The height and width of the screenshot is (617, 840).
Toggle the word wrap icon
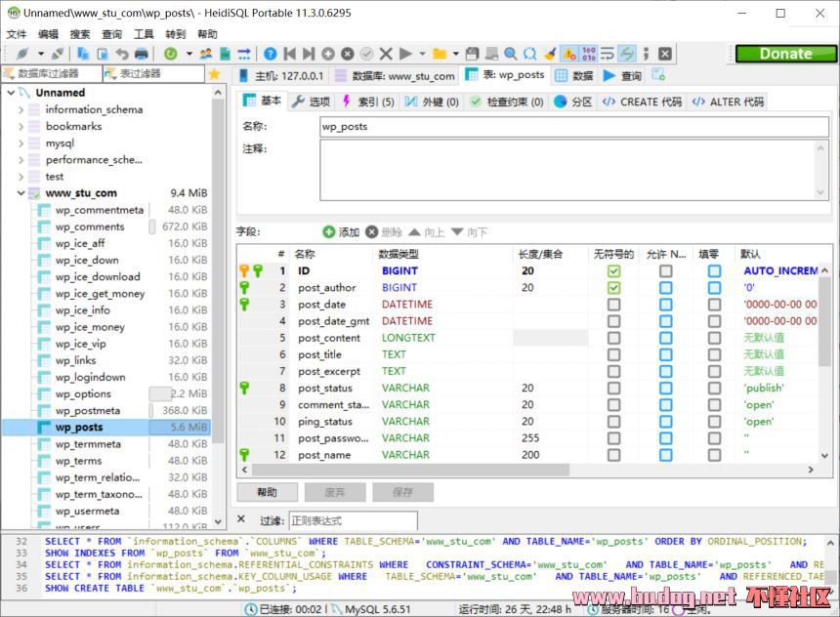pos(608,54)
